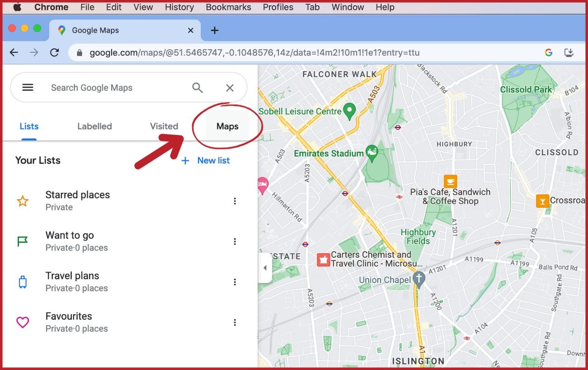The width and height of the screenshot is (588, 370).
Task: Open the Edit menu
Action: (x=114, y=7)
